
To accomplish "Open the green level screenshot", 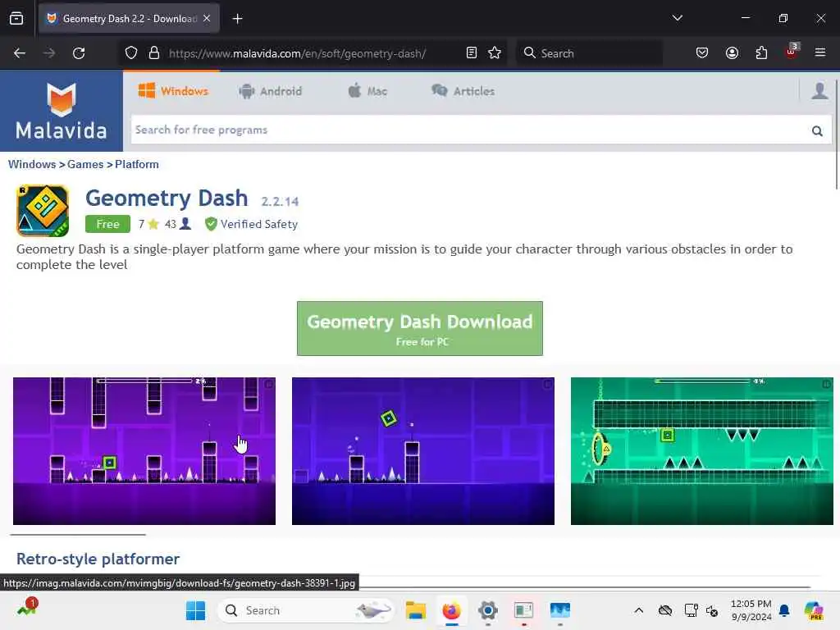I will (702, 451).
